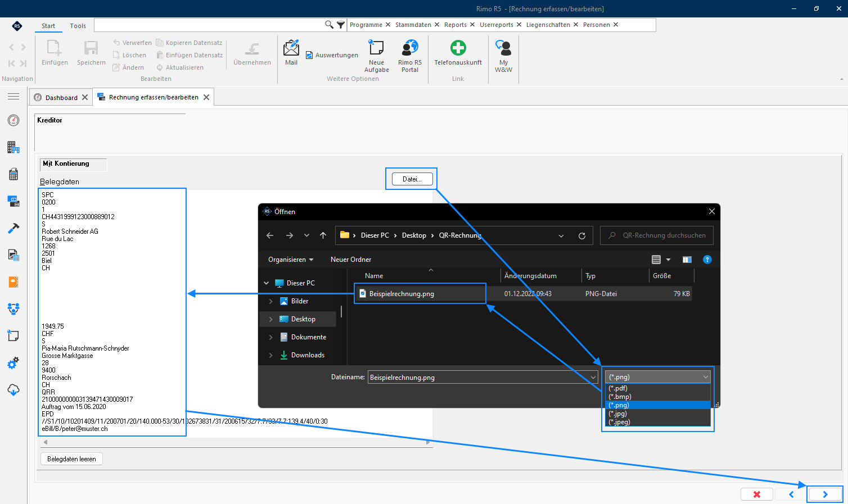Click the Dokumente folder in tree

(x=308, y=337)
